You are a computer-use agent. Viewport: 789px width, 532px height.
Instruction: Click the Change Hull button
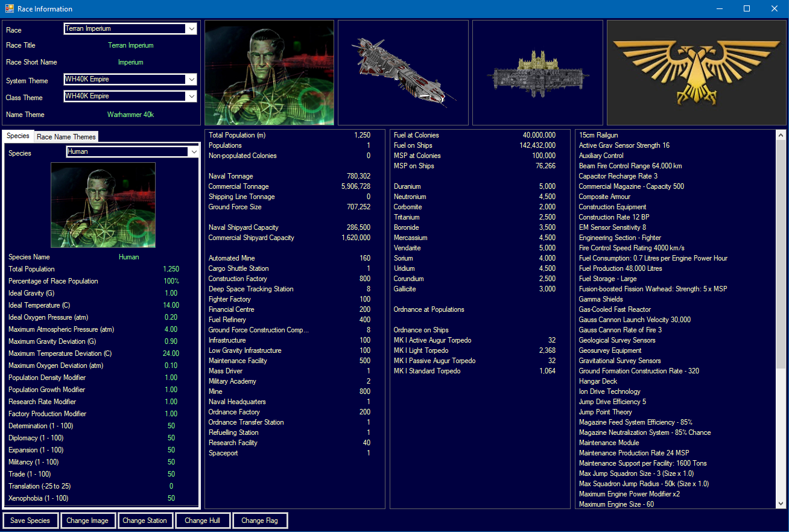tap(202, 521)
